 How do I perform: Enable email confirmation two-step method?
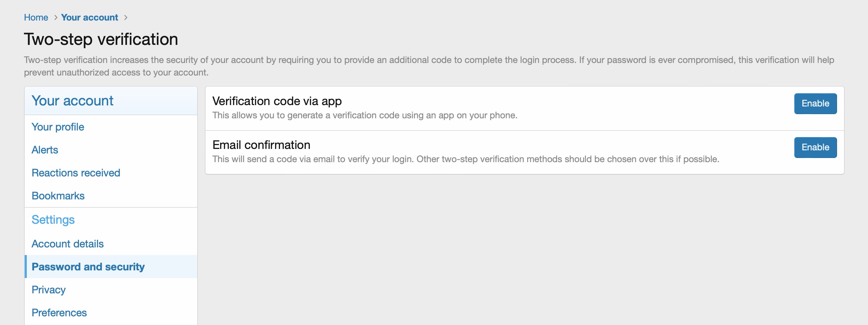pos(815,148)
